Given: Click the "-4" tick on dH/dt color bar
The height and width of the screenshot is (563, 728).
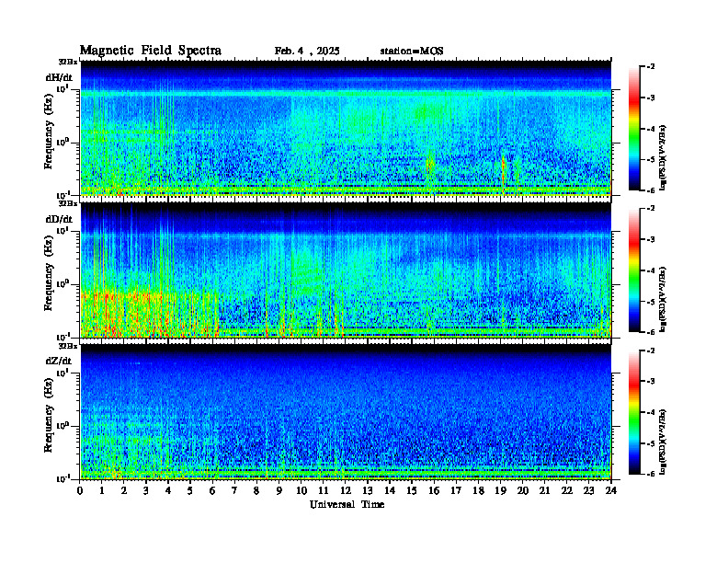Looking at the screenshot, I should (x=651, y=129).
